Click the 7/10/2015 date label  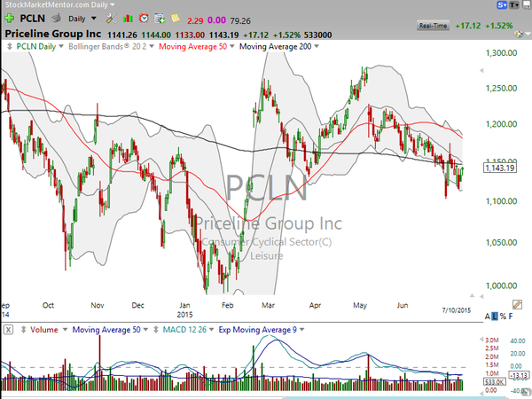(x=456, y=310)
